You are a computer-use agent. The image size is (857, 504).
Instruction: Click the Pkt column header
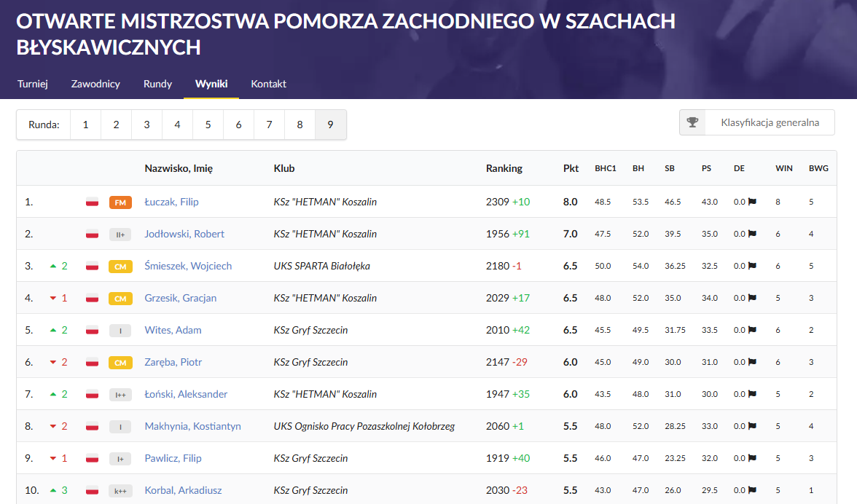[x=571, y=168]
